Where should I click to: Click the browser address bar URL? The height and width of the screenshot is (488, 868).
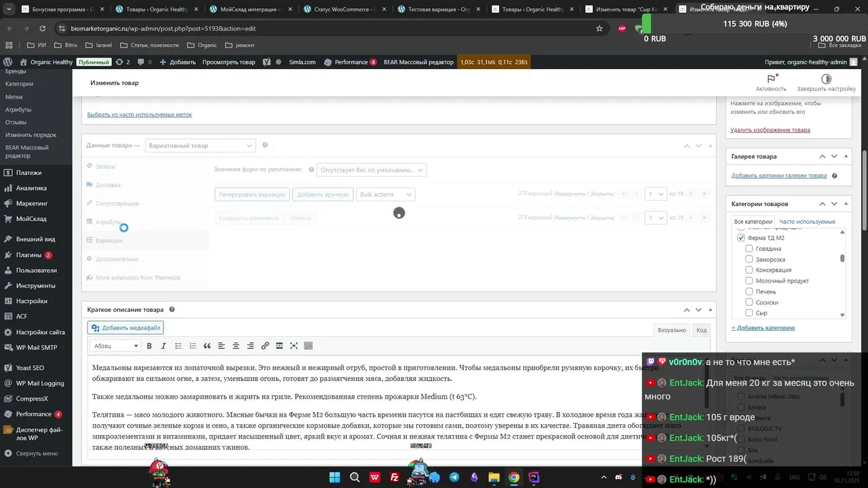[163, 28]
